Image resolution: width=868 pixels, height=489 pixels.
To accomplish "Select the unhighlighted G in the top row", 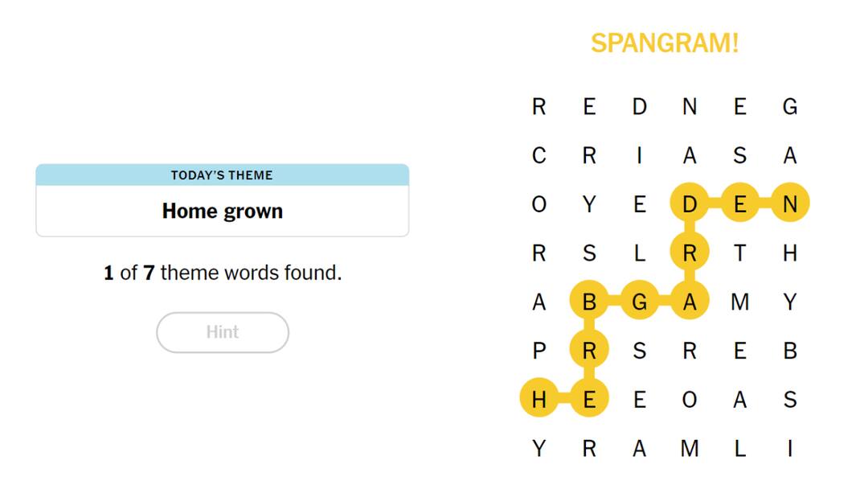I will pos(789,107).
